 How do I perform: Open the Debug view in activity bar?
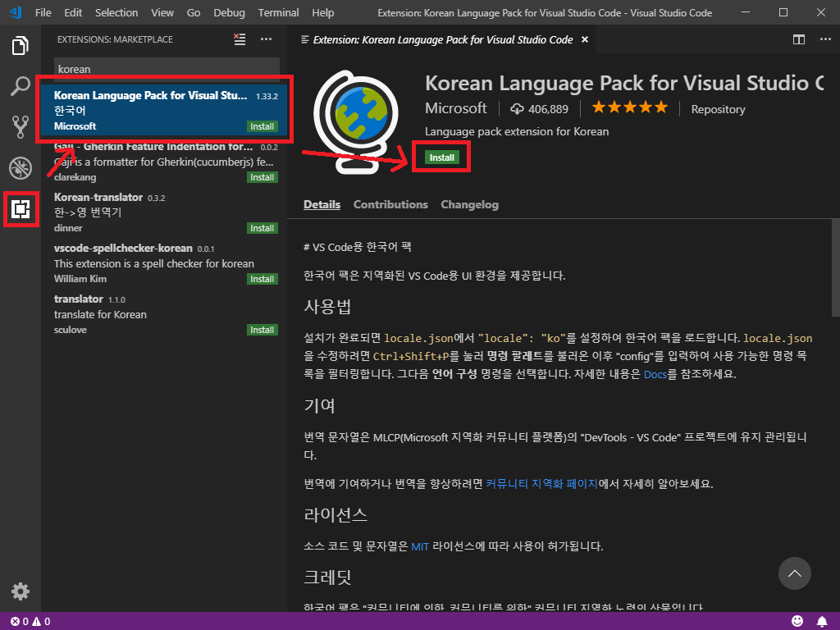(x=21, y=167)
